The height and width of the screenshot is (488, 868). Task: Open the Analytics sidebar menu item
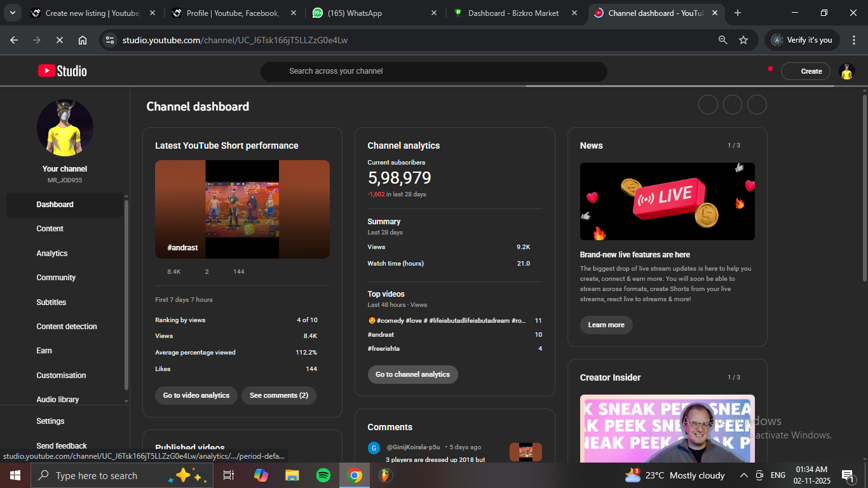[52, 254]
